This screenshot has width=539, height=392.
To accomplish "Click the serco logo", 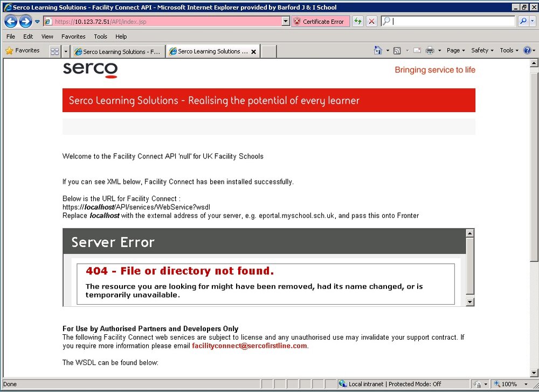I will click(91, 70).
